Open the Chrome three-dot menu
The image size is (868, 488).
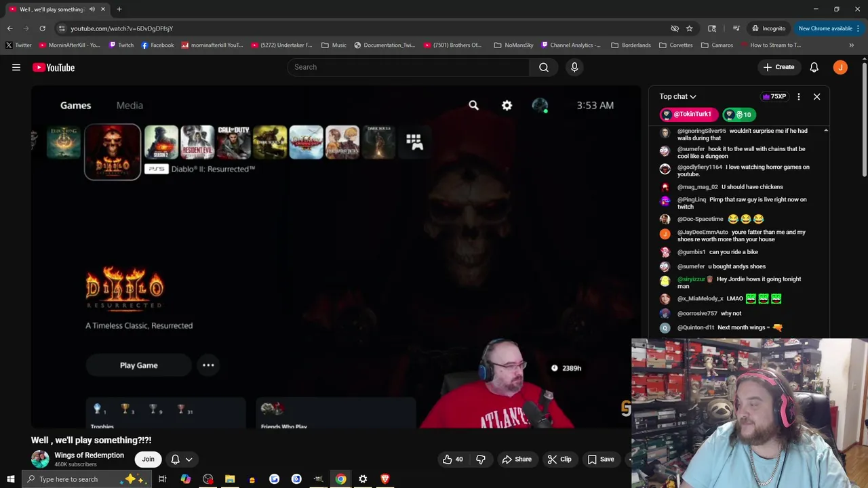tap(859, 28)
